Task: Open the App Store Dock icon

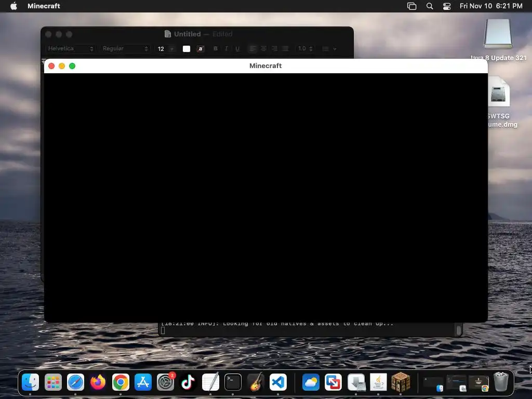Action: pyautogui.click(x=143, y=382)
